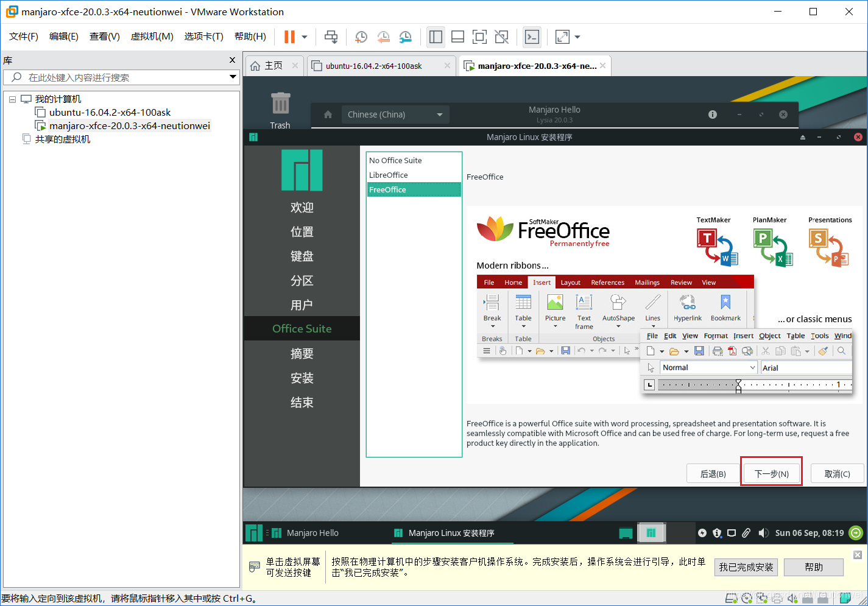Click the security shield tray icon
868x606 pixels.
717,533
